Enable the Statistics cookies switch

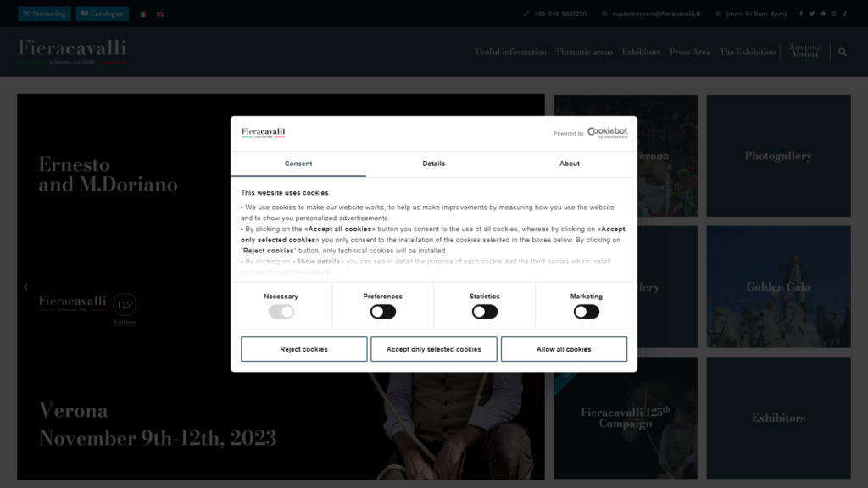[x=484, y=312]
